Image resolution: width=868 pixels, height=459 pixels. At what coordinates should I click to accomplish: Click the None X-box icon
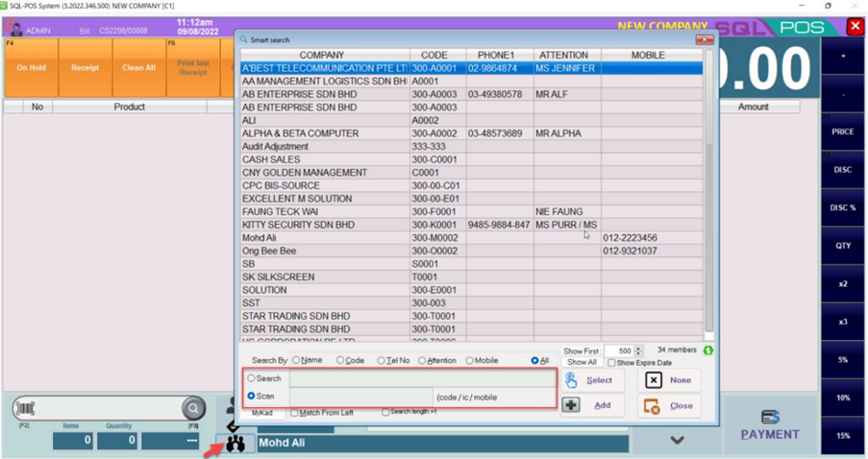[x=654, y=380]
